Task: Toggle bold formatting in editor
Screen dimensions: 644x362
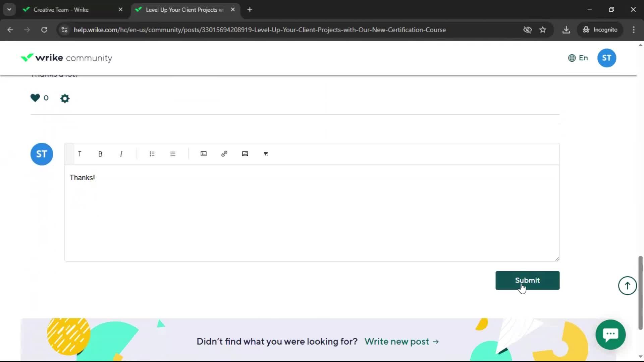Action: point(100,154)
